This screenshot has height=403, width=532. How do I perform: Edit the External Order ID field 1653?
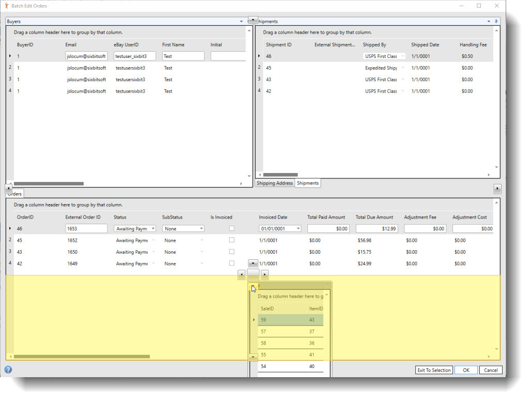87,228
